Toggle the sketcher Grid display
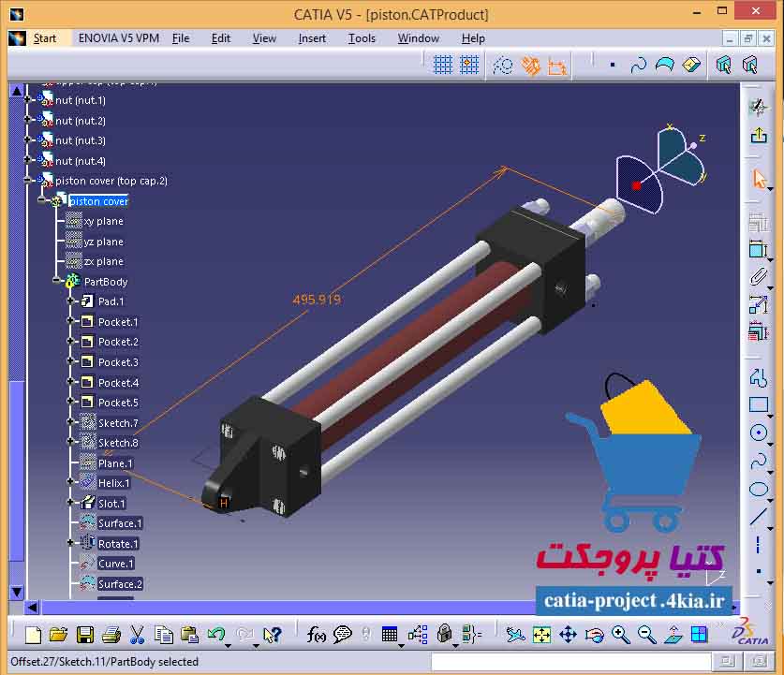Screen dimensions: 784x675 tap(443, 65)
